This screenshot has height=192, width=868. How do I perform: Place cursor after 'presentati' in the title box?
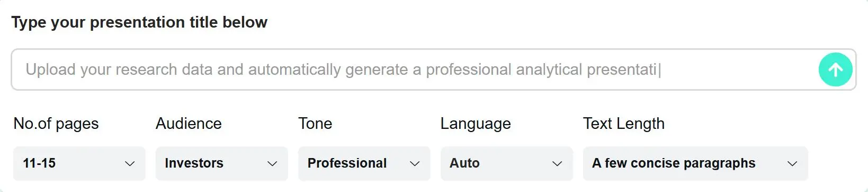tap(658, 69)
